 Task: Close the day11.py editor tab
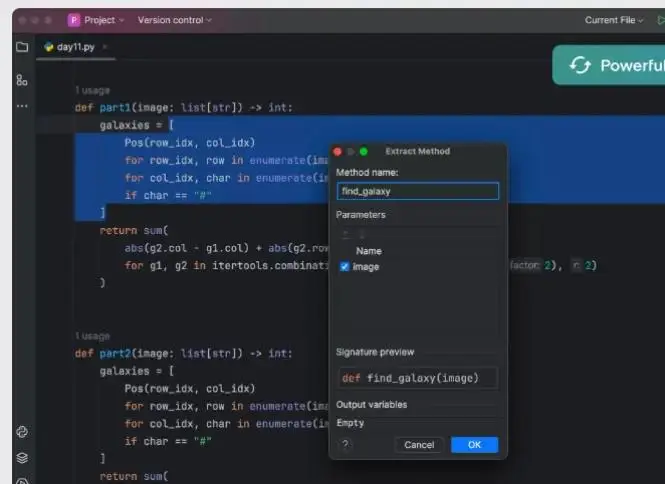(105, 47)
